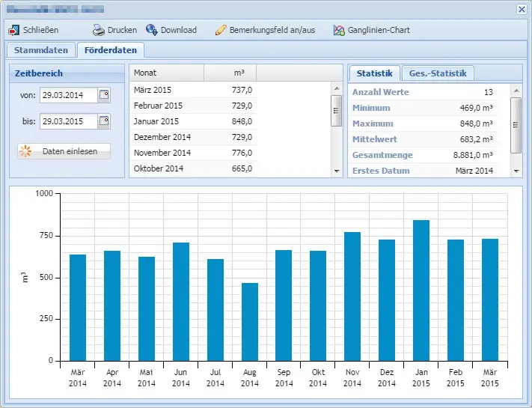Click the Daten einlesen button
532x408 pixels.
64,151
